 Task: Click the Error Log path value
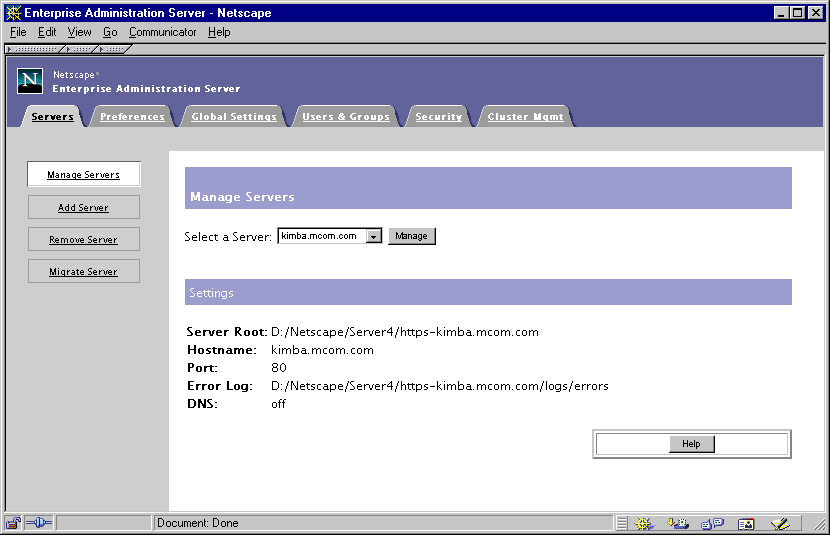[440, 386]
